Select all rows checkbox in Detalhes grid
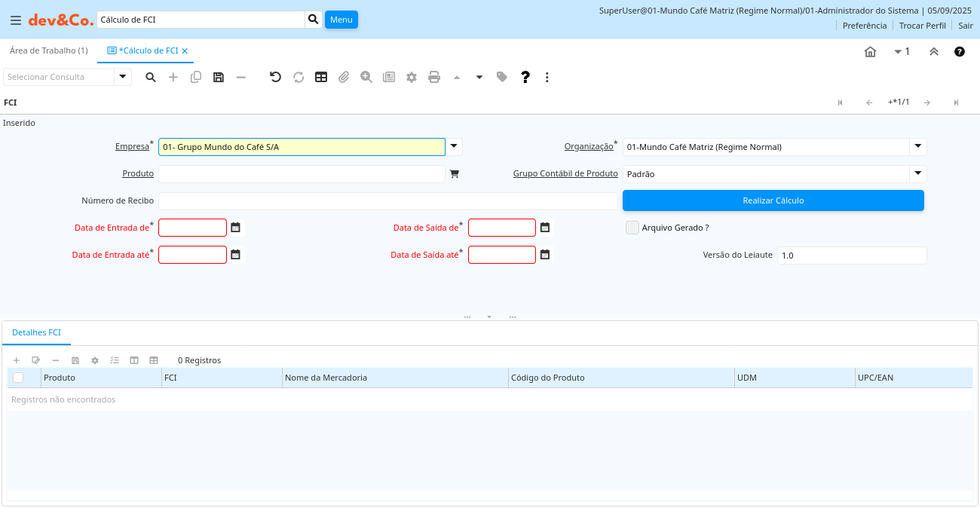The image size is (980, 508). pyautogui.click(x=18, y=378)
